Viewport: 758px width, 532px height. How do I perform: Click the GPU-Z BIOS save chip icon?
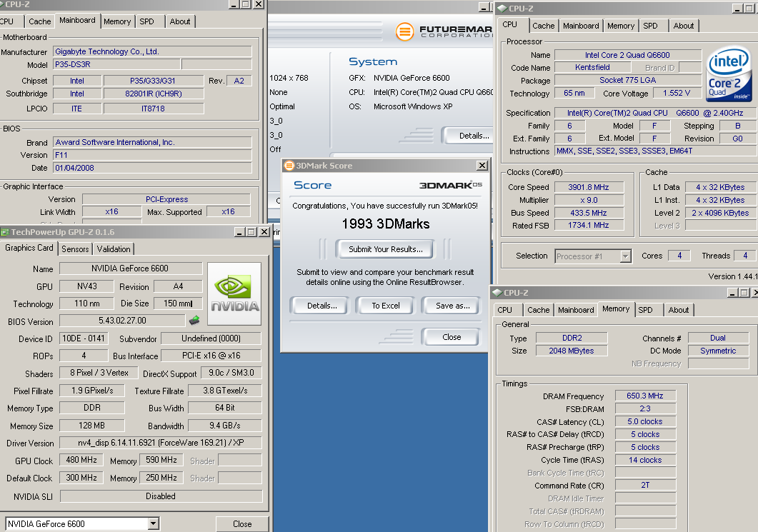194,320
